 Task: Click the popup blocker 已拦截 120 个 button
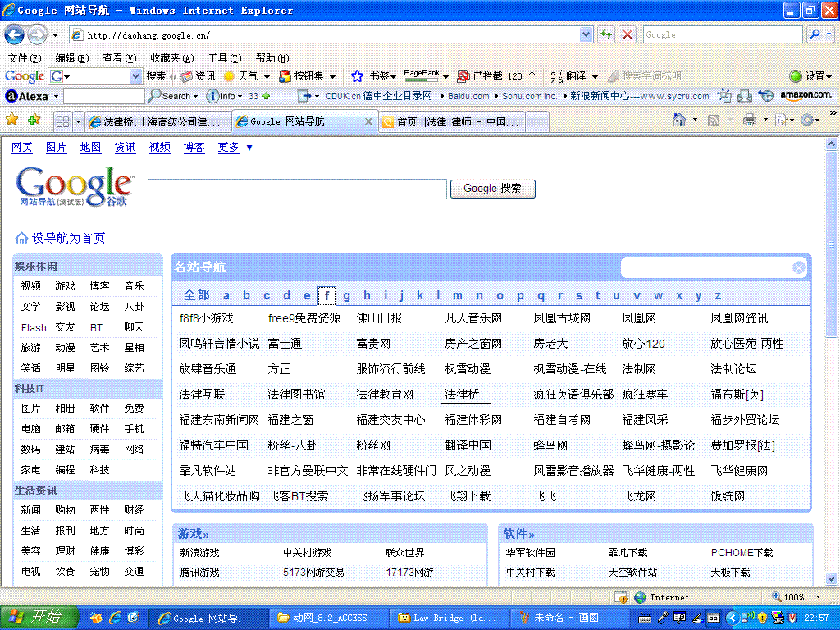click(x=496, y=76)
